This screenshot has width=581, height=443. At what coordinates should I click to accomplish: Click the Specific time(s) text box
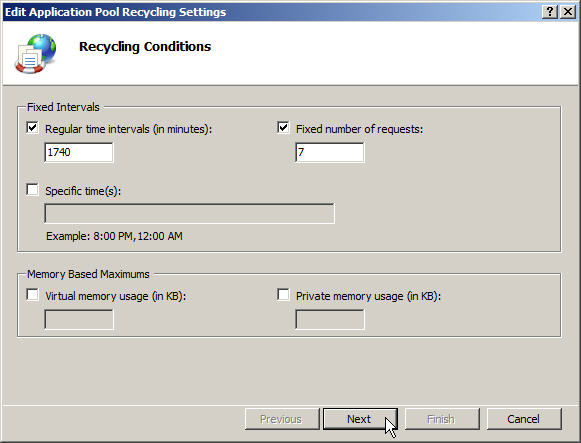click(189, 213)
